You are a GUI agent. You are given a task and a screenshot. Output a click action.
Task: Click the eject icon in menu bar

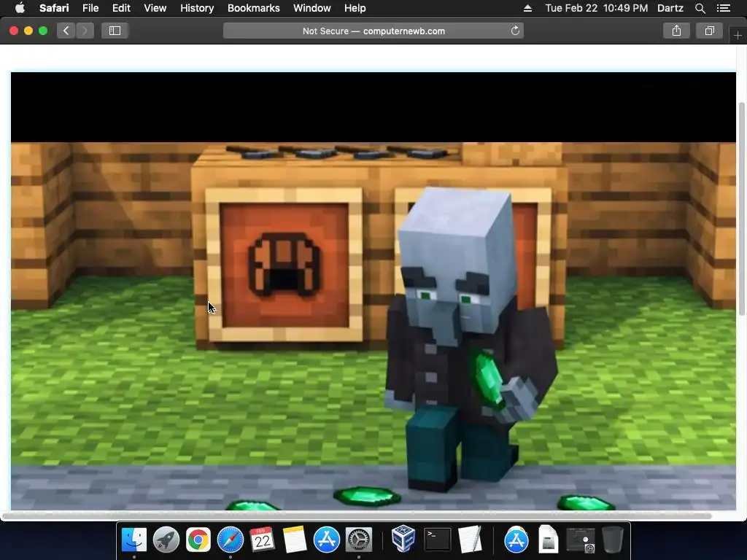pyautogui.click(x=527, y=8)
